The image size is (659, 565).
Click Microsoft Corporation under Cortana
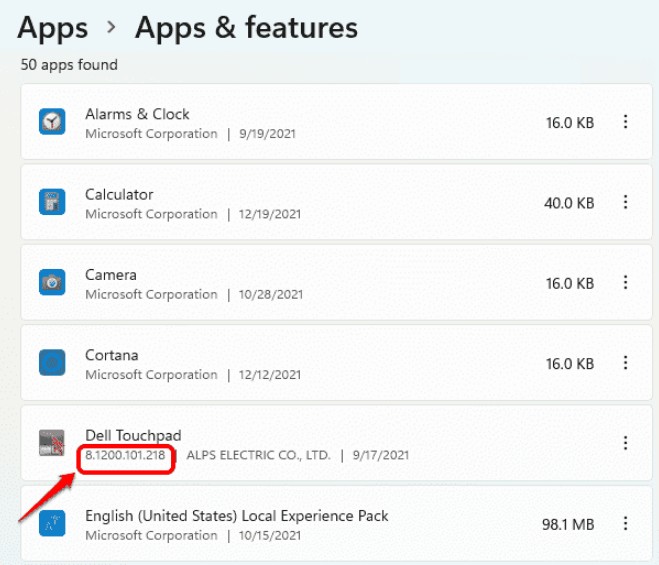(x=151, y=375)
